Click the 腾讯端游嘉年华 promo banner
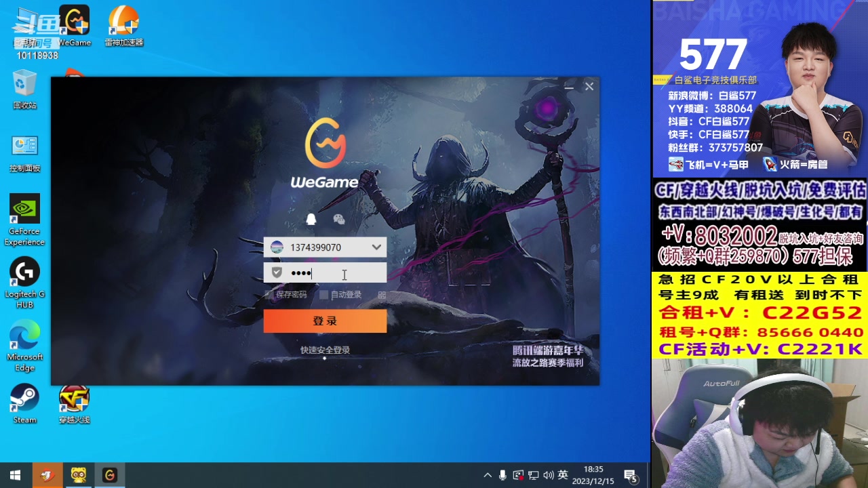Screen dimensions: 868x488 (x=547, y=357)
